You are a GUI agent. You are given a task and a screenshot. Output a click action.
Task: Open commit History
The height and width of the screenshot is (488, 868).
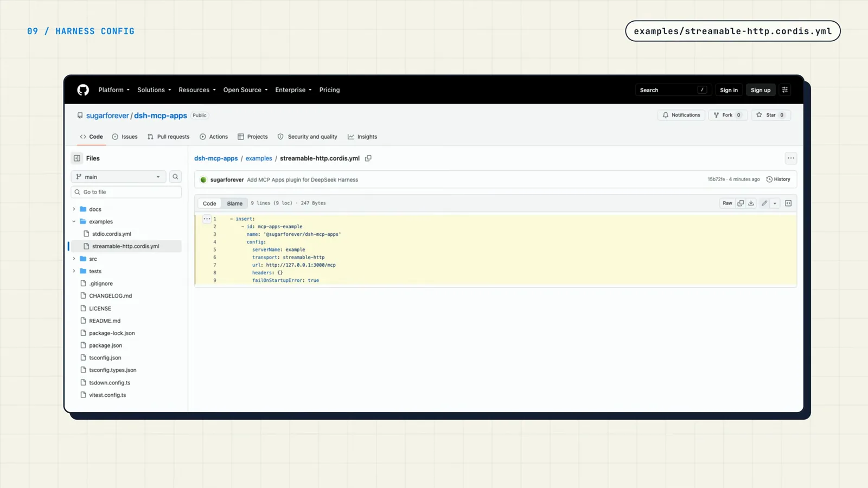point(778,179)
